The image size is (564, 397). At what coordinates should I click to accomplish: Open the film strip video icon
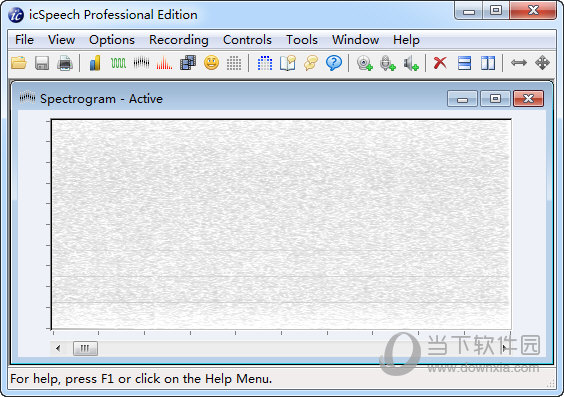tap(188, 63)
